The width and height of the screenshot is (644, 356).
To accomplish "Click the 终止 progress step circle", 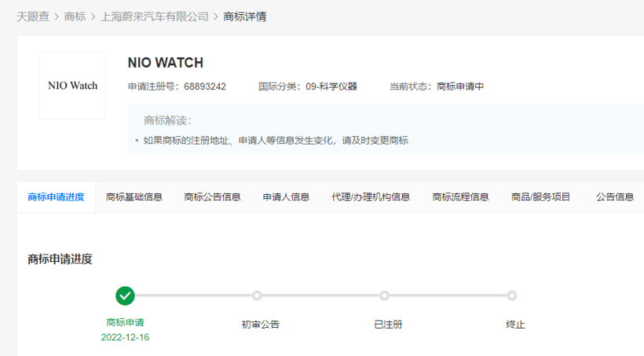I will click(x=512, y=295).
